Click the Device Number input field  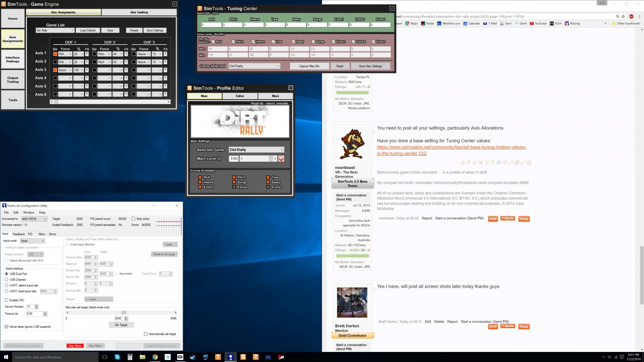pos(30,306)
